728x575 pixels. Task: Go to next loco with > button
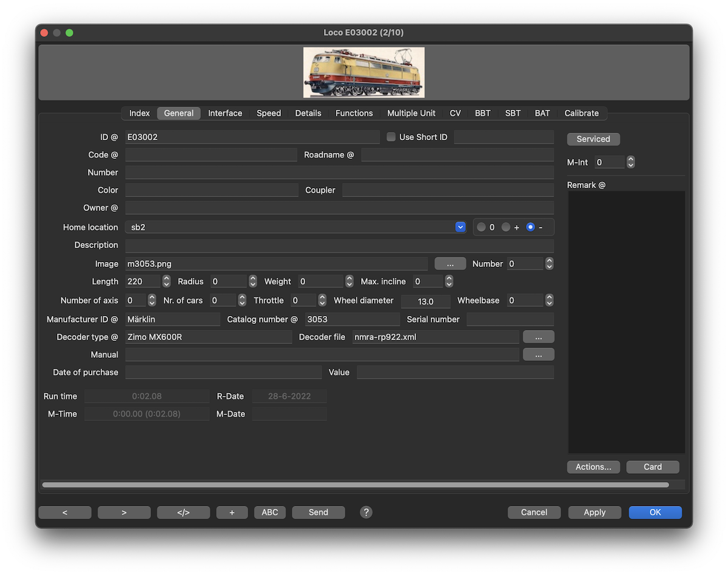[124, 513]
